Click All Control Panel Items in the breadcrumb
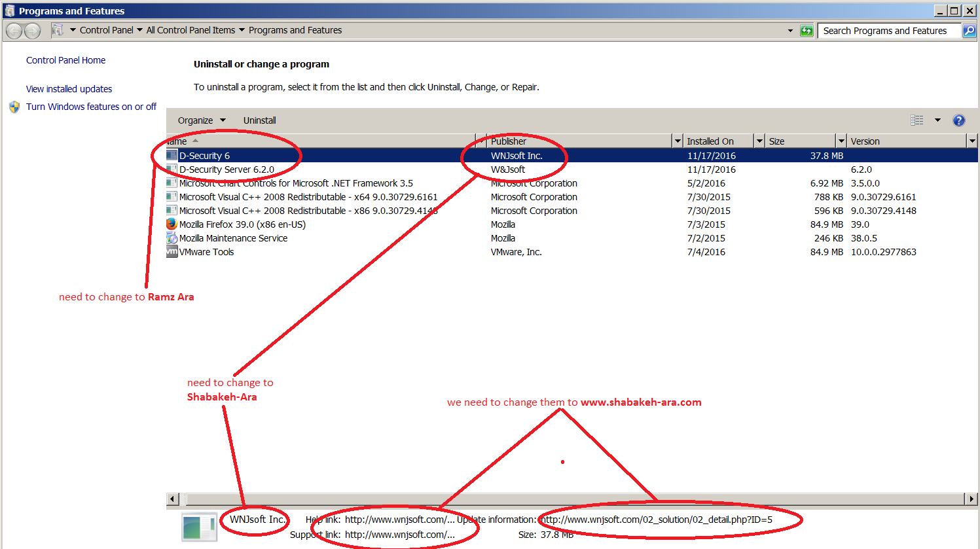The height and width of the screenshot is (549, 980). click(x=191, y=30)
